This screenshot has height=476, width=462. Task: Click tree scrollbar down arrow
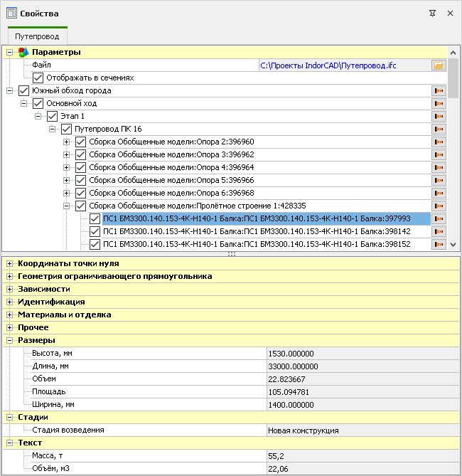[x=453, y=245]
